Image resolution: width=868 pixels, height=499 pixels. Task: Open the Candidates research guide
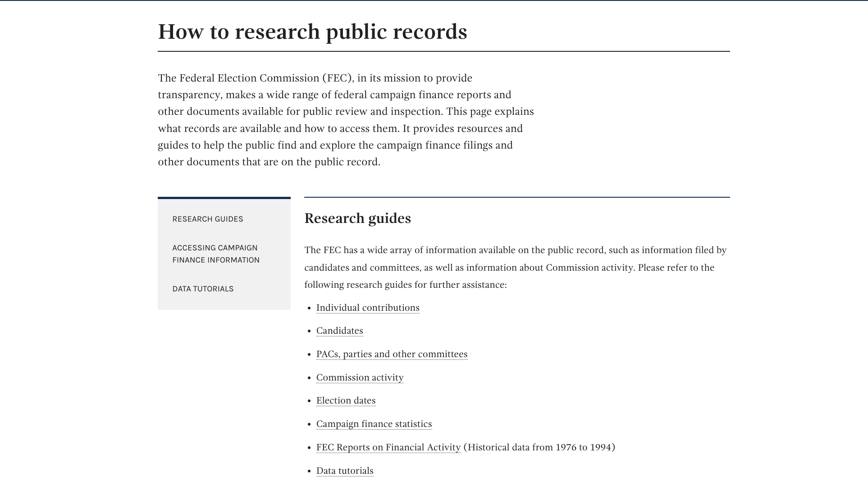coord(340,331)
